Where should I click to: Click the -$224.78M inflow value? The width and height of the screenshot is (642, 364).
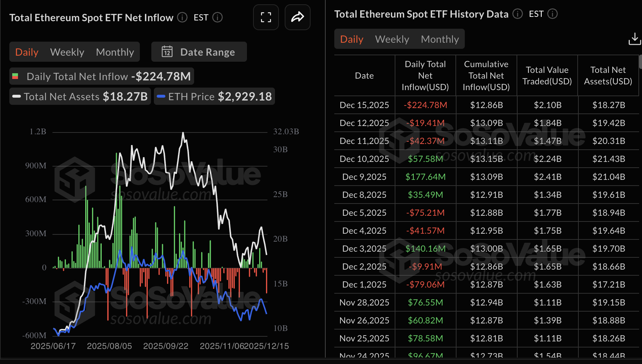pos(425,105)
